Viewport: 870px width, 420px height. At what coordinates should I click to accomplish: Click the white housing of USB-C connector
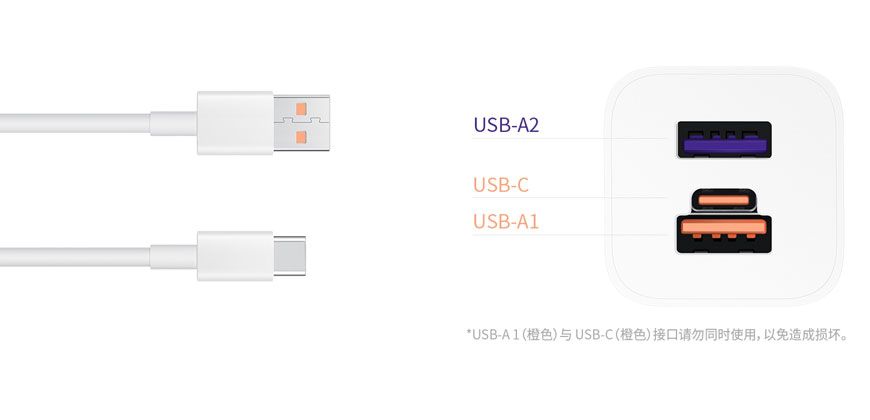tap(235, 255)
